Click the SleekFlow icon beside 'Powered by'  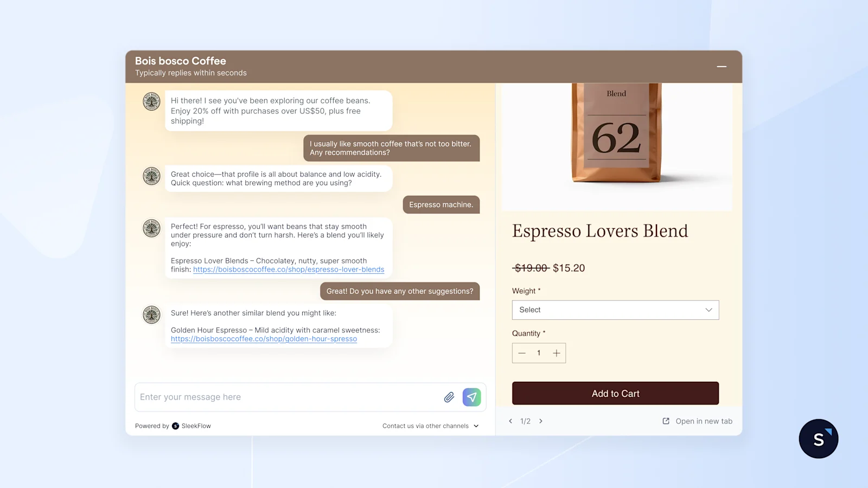point(174,426)
